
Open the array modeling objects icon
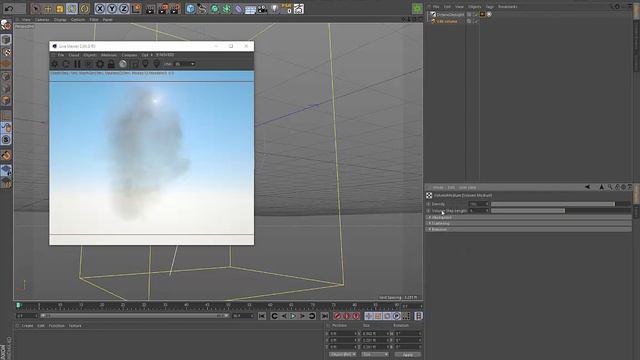(227, 9)
